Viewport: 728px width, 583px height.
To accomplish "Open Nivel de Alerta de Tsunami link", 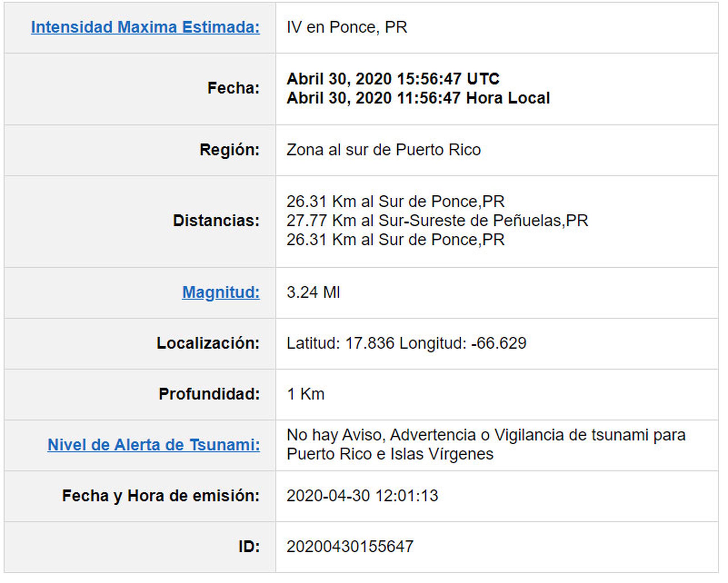I will tap(154, 445).
